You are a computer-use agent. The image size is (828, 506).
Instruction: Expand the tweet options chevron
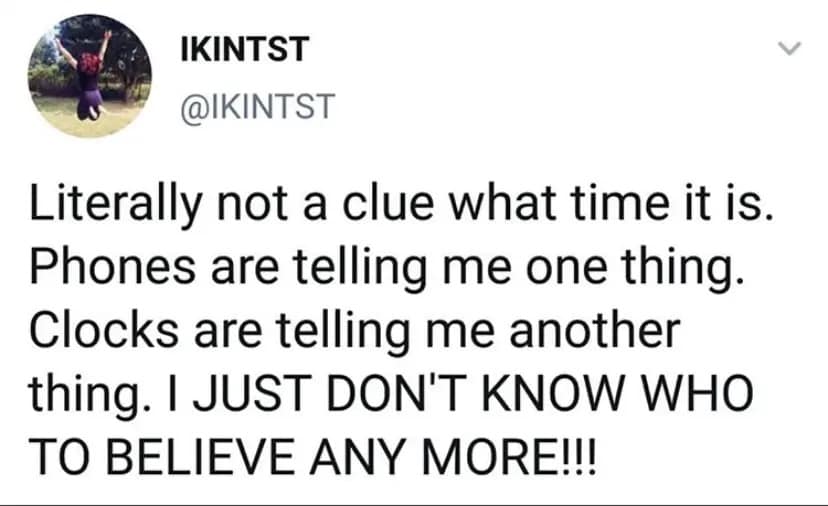(790, 50)
